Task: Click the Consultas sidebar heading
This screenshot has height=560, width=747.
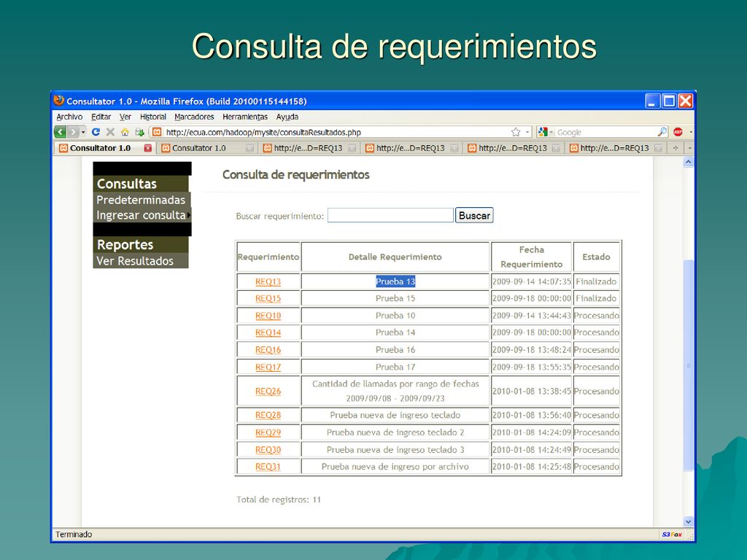Action: (141, 184)
